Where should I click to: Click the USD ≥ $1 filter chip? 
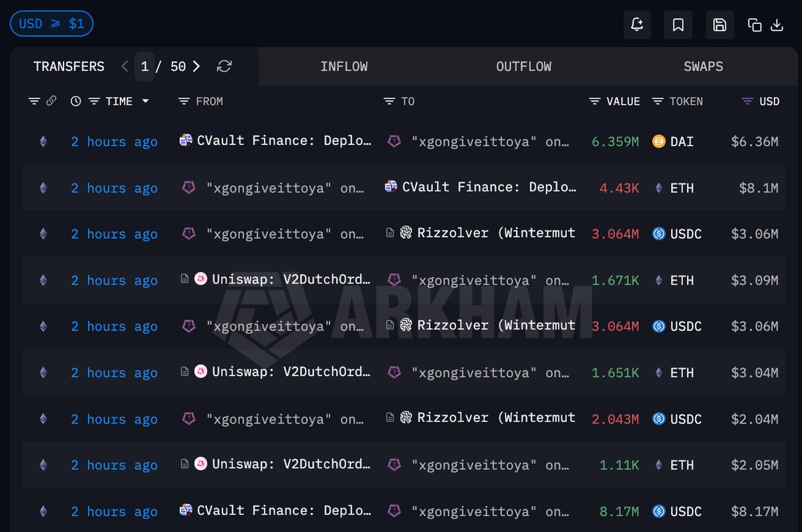click(51, 24)
